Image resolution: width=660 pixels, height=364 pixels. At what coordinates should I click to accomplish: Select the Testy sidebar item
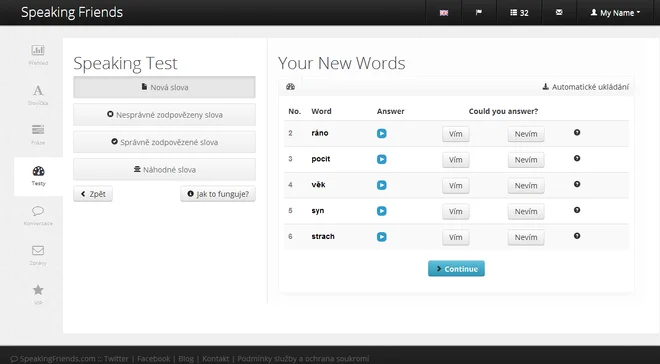[38, 176]
